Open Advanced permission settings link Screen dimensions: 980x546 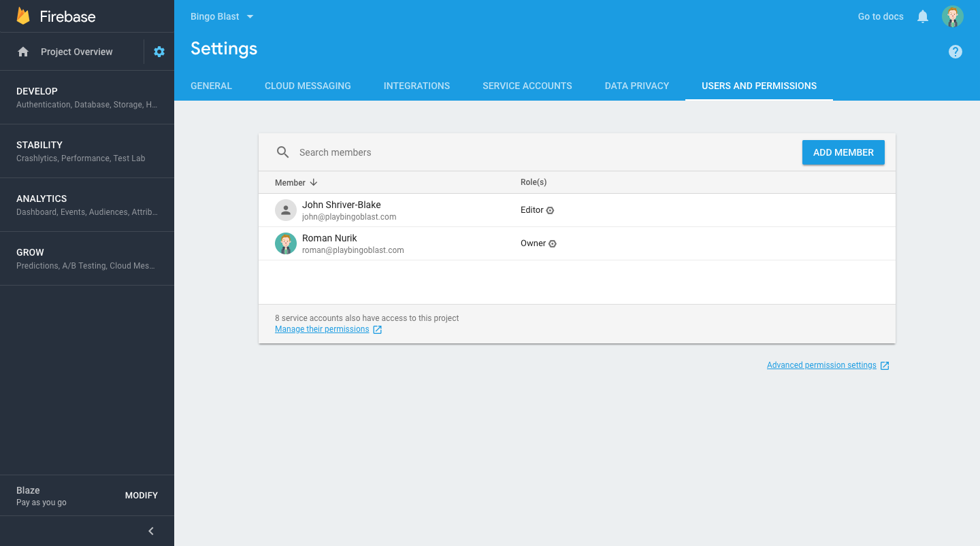click(821, 365)
